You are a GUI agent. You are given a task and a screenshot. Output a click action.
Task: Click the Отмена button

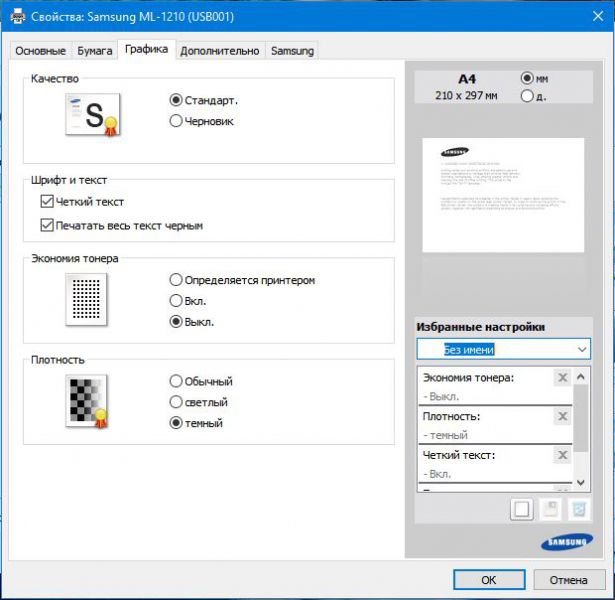coord(568,579)
